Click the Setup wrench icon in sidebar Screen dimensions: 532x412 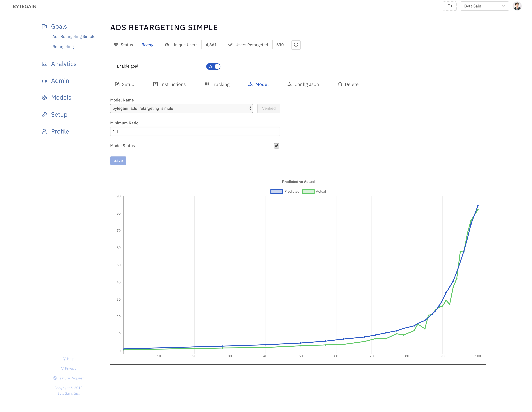click(44, 114)
